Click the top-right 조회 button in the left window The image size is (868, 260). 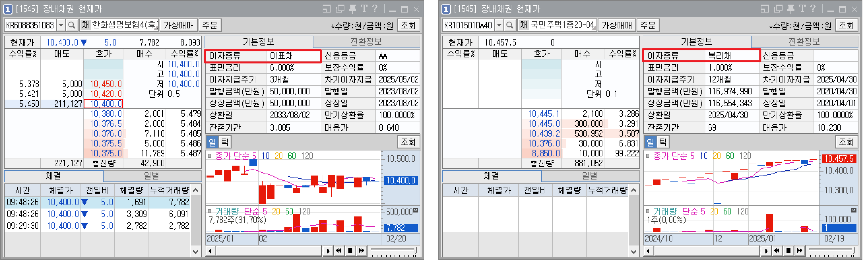408,25
